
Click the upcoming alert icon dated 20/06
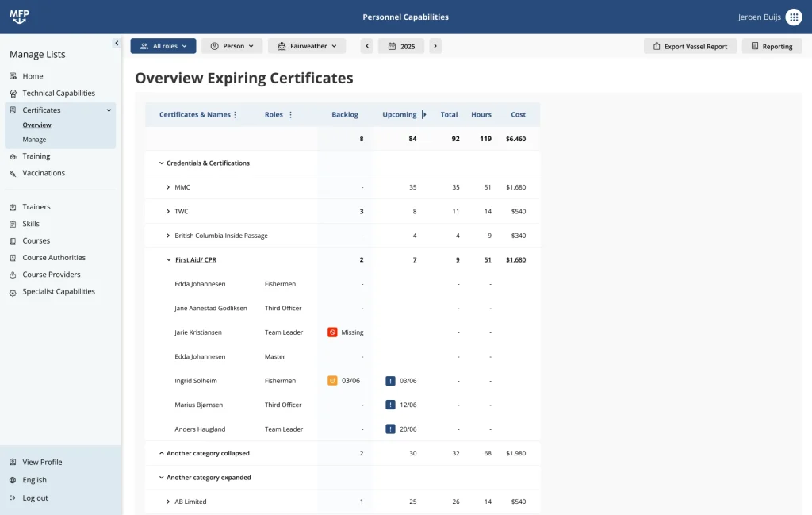pyautogui.click(x=390, y=429)
